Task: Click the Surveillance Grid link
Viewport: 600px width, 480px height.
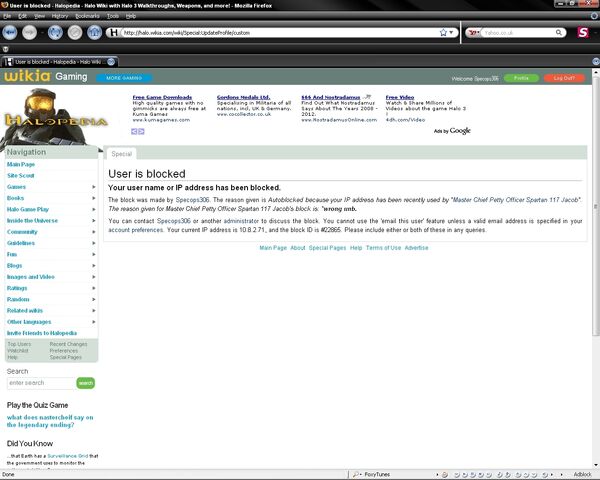Action: point(68,456)
